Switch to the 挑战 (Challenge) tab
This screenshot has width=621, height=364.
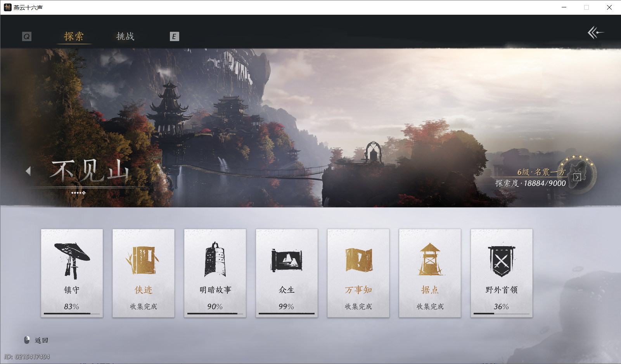pyautogui.click(x=125, y=36)
